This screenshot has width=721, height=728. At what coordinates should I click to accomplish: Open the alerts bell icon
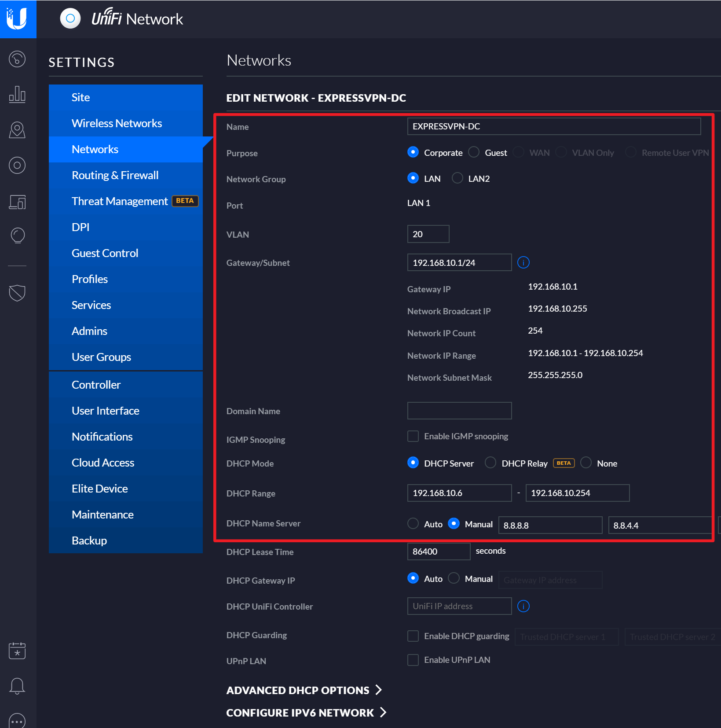coord(17,686)
